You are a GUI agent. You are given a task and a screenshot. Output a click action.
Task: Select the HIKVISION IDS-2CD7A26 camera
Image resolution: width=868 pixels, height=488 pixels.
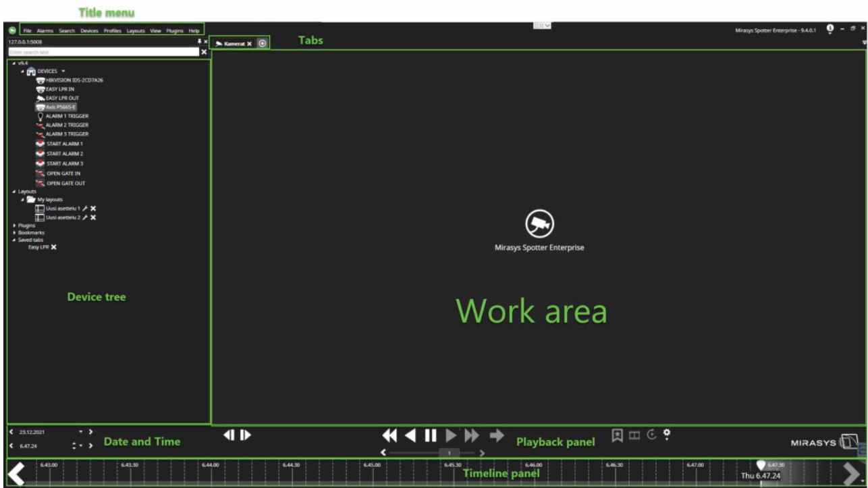click(74, 80)
